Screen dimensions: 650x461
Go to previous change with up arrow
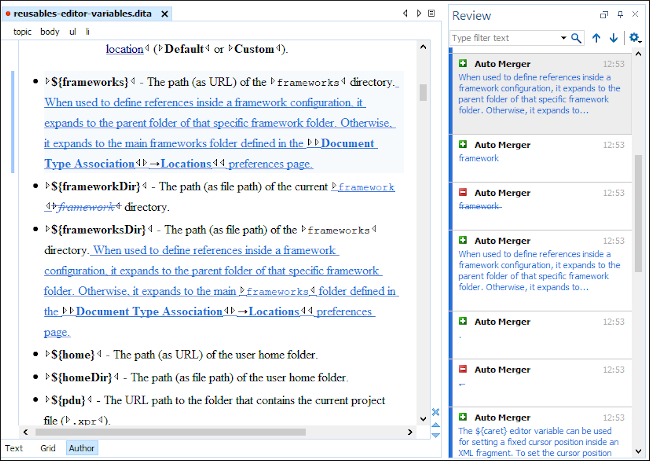pos(596,38)
